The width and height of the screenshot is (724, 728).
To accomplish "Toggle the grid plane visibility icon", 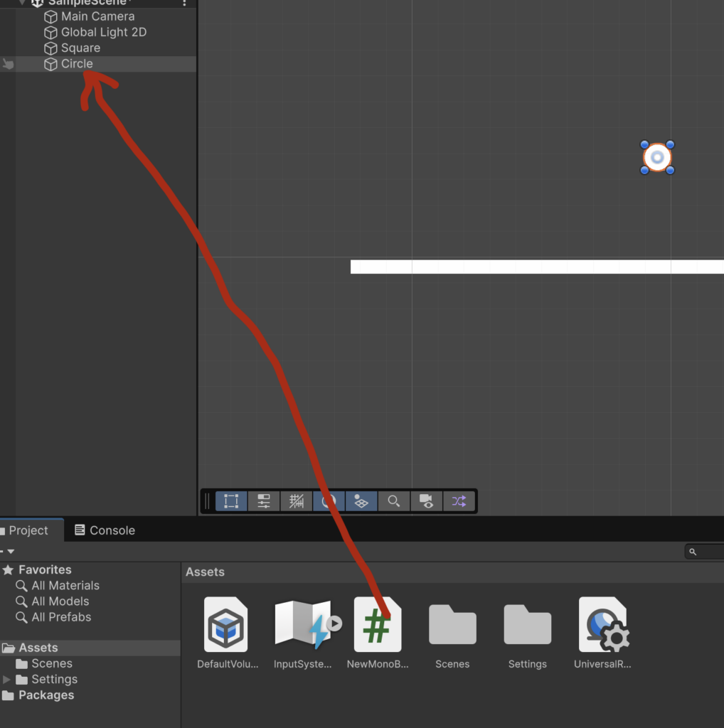I will (x=361, y=501).
